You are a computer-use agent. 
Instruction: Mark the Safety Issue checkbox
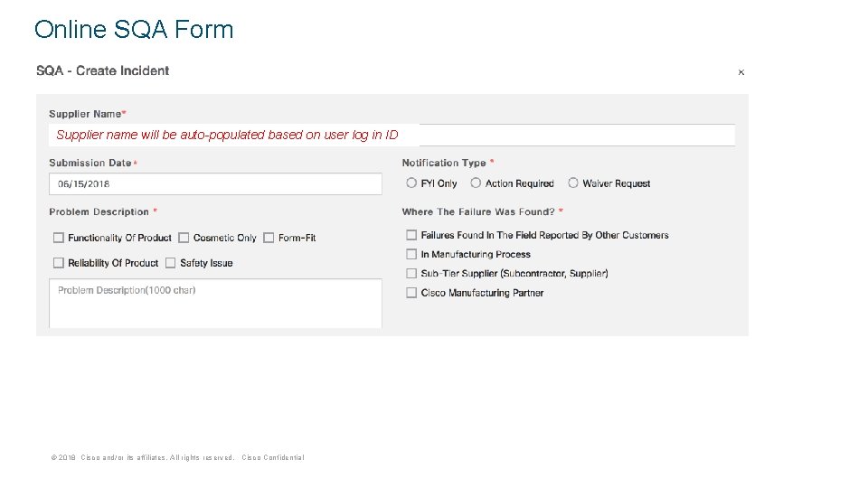[x=171, y=263]
